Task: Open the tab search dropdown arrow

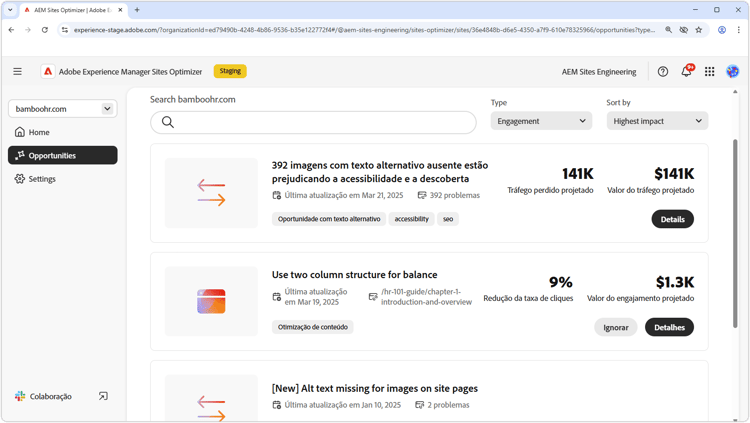Action: click(10, 10)
